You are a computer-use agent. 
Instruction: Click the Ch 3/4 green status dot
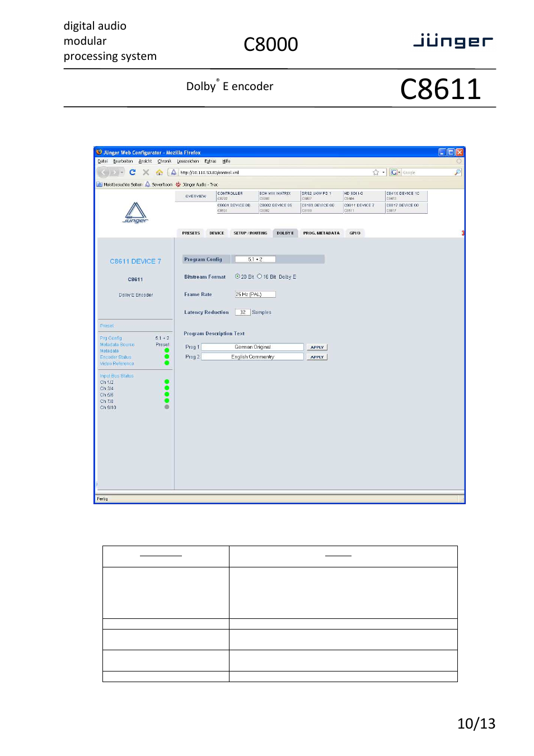coord(167,388)
